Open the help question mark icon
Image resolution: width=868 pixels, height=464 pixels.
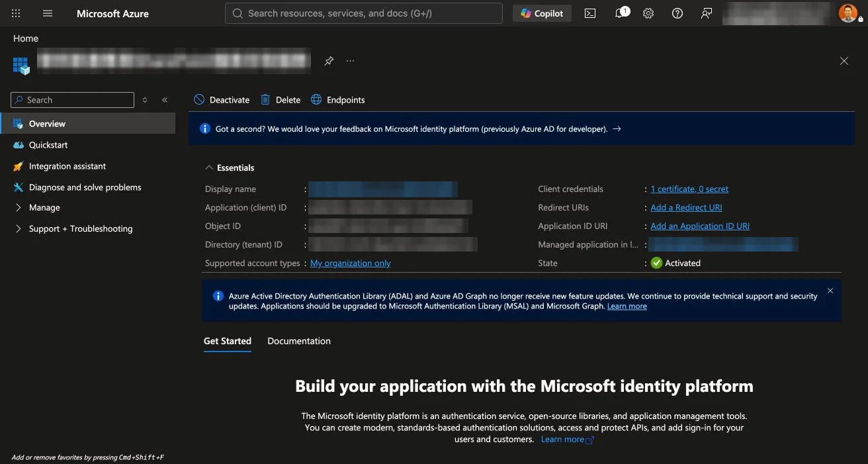[677, 13]
